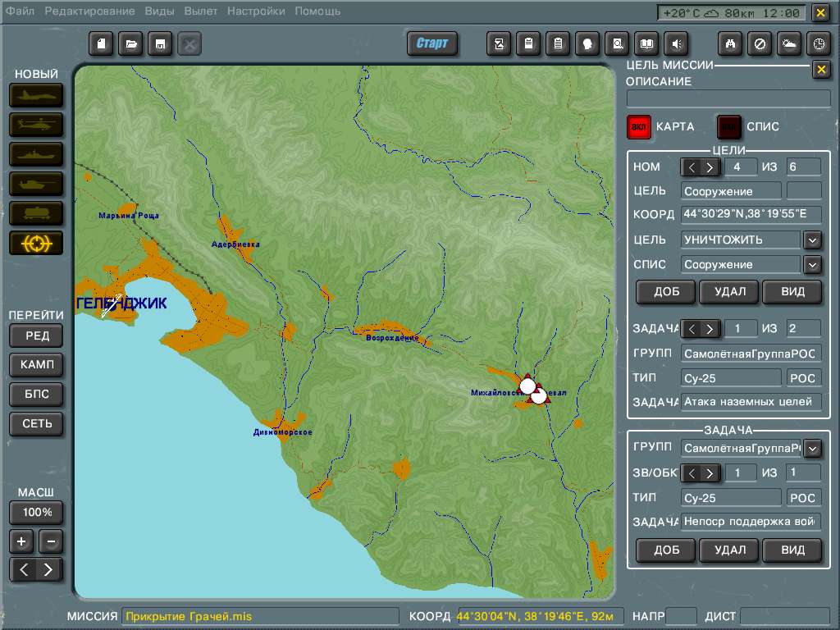Expand the СПИС Сооружение dropdown
The height and width of the screenshot is (630, 840).
(x=812, y=265)
